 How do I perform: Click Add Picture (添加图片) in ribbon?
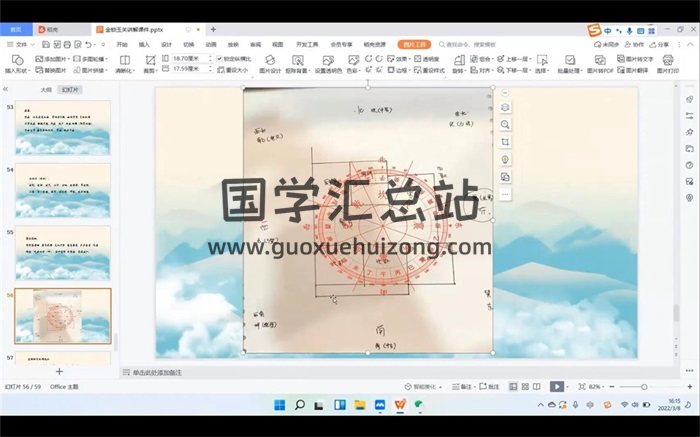pos(53,59)
